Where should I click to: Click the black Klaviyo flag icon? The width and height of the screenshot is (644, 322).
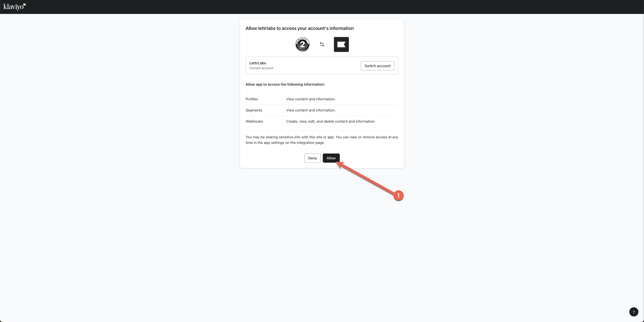[x=341, y=44]
